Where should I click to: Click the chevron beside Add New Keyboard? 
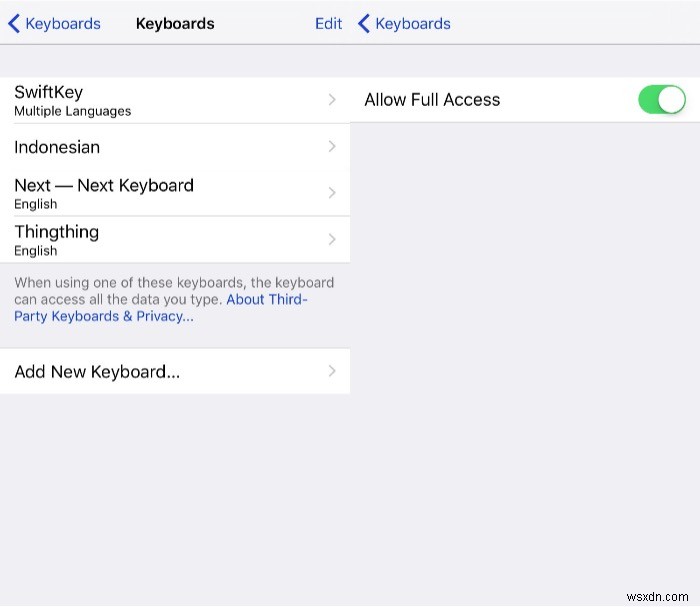332,371
